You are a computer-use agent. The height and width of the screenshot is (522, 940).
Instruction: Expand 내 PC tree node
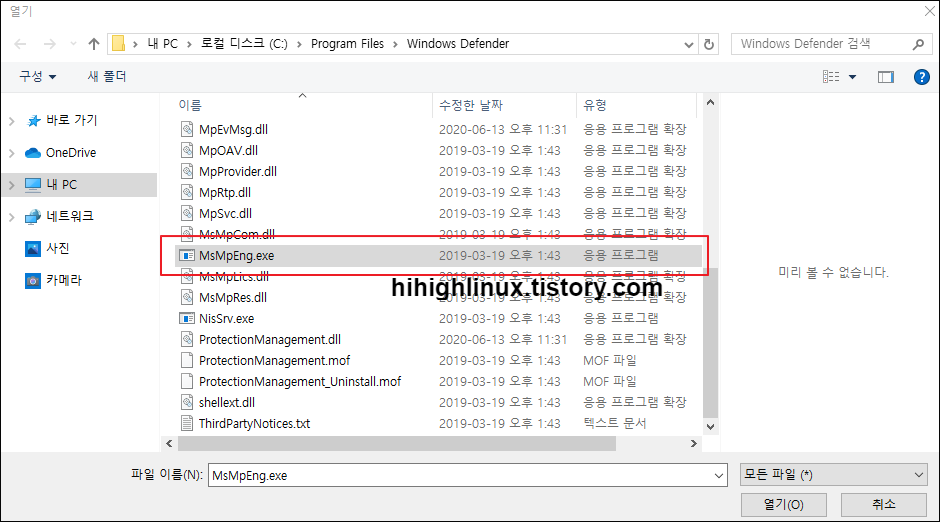click(11, 185)
